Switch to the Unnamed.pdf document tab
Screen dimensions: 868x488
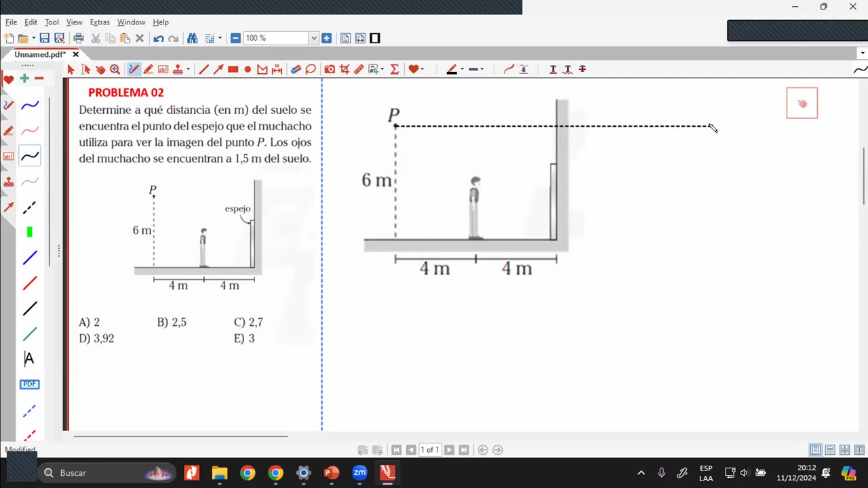(40, 54)
